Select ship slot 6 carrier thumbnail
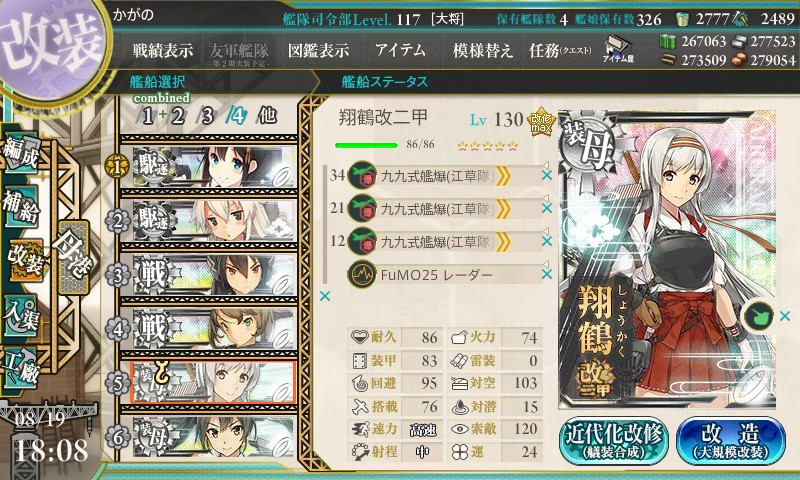 click(x=214, y=437)
